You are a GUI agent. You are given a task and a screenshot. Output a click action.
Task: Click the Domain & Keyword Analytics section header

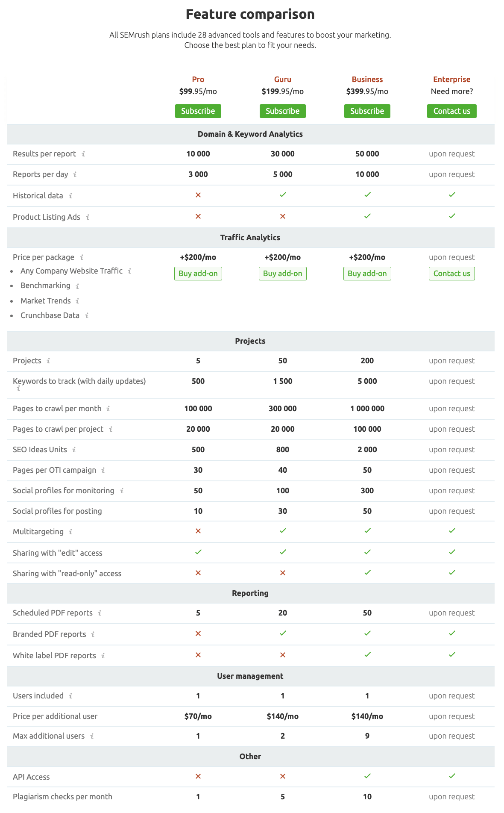[250, 134]
